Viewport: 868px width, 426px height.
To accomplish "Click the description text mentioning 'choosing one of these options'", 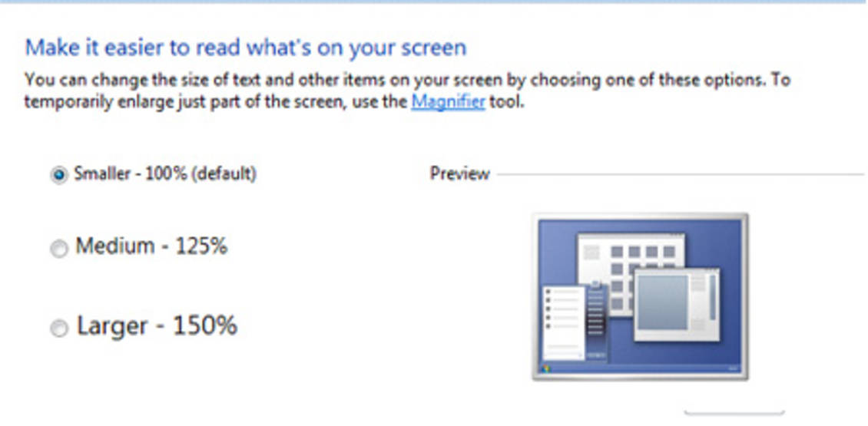I will [x=407, y=80].
